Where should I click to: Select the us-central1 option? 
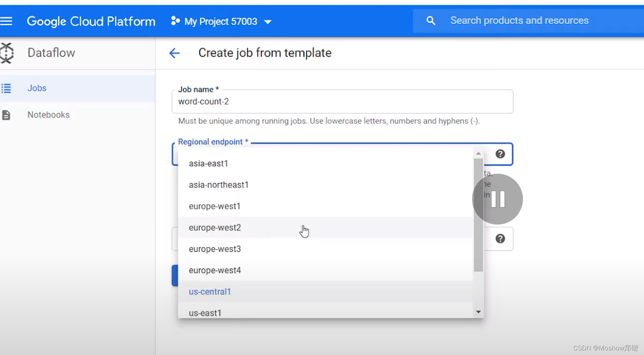(x=326, y=292)
